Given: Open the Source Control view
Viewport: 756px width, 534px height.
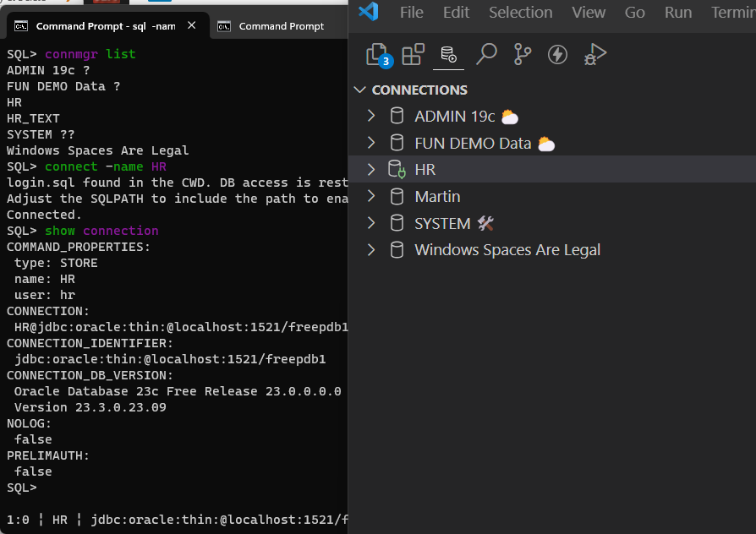Looking at the screenshot, I should pyautogui.click(x=522, y=54).
